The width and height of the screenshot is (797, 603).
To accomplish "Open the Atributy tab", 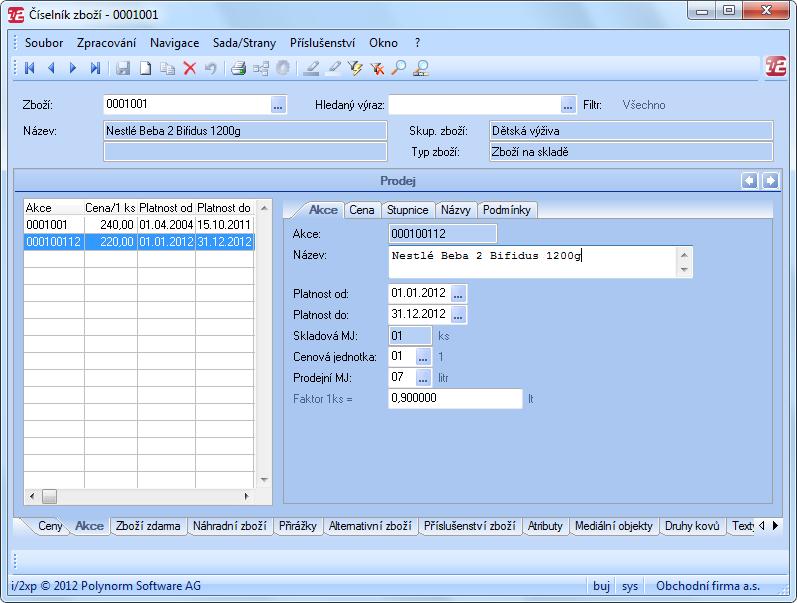I will (x=545, y=526).
